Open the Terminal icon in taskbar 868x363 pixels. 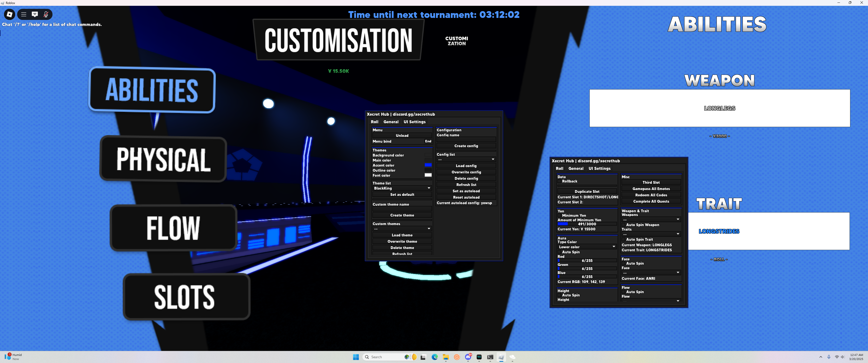pos(490,357)
